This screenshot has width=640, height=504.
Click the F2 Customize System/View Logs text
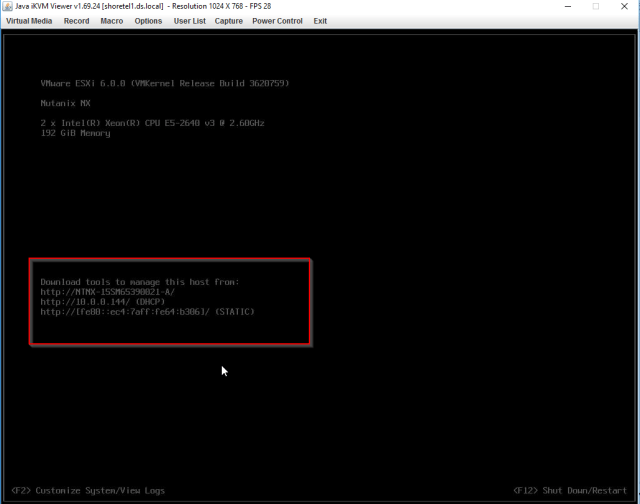click(88, 491)
